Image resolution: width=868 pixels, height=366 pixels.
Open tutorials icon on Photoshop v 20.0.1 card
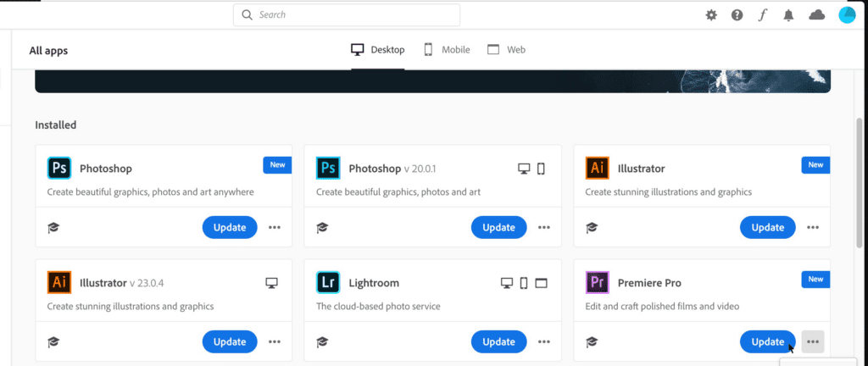click(322, 227)
